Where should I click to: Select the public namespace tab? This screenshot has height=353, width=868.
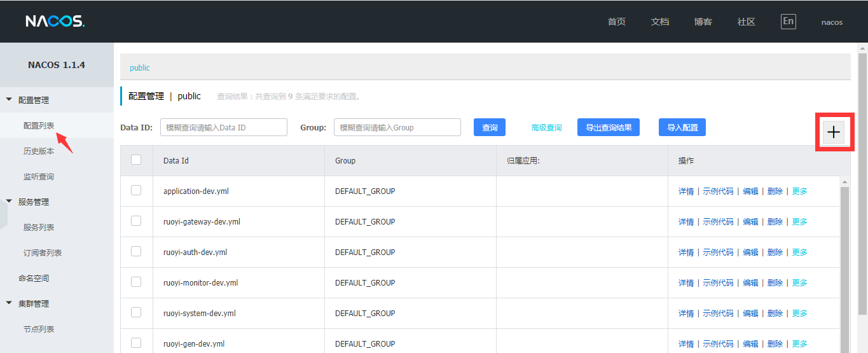[x=140, y=67]
